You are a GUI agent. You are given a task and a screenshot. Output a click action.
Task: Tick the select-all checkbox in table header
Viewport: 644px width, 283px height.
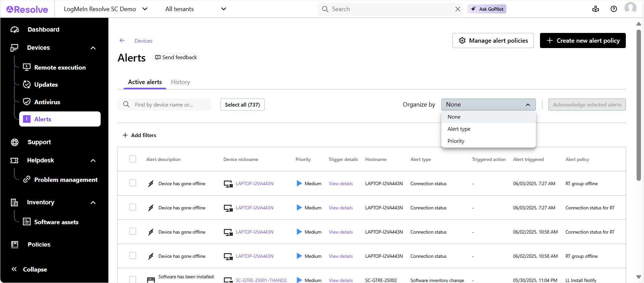133,159
